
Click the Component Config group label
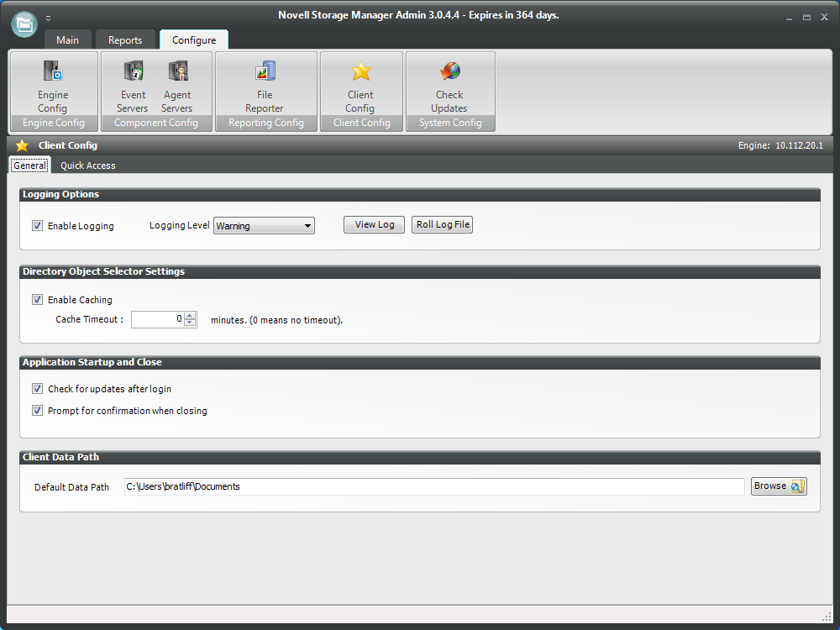pyautogui.click(x=156, y=123)
